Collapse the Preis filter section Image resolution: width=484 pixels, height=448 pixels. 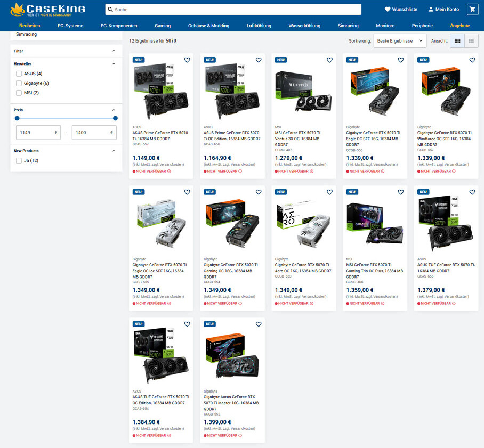pos(114,110)
